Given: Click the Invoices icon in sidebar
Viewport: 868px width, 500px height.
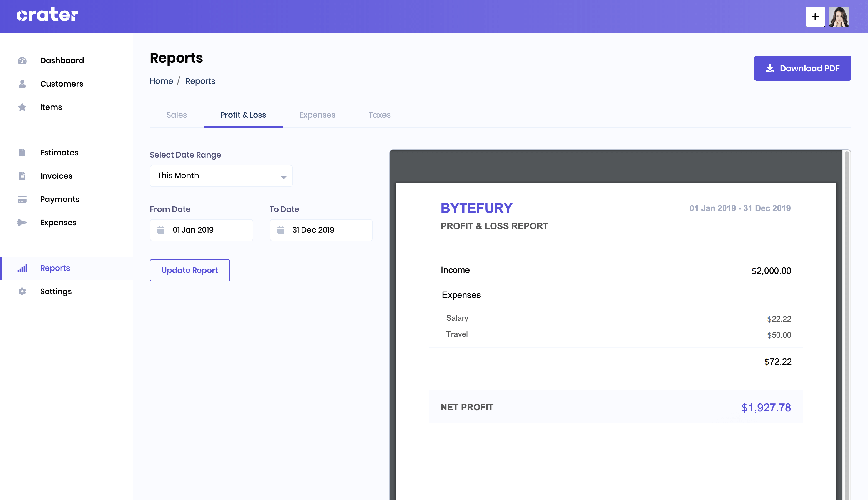Looking at the screenshot, I should [22, 176].
